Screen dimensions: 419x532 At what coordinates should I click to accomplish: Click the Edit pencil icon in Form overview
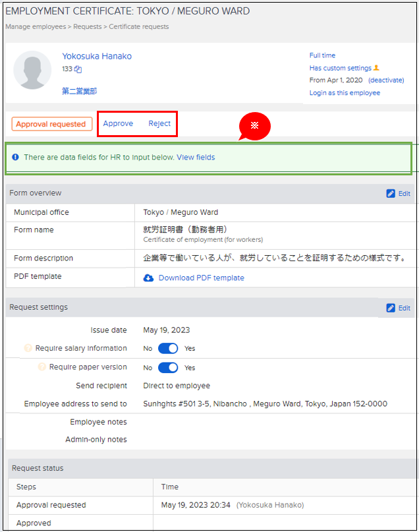tap(391, 194)
